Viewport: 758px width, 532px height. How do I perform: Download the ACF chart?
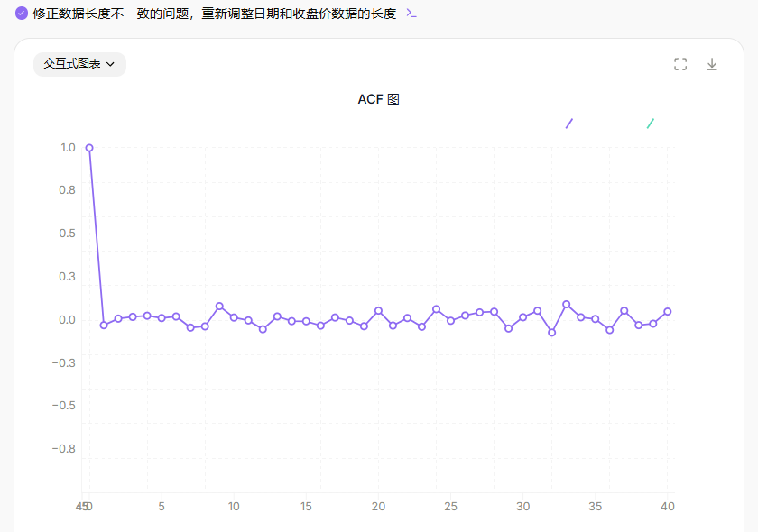(712, 64)
